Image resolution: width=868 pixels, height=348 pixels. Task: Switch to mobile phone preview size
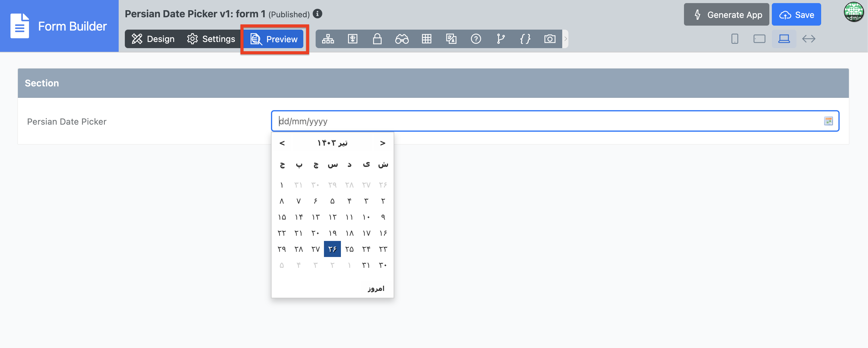[735, 39]
